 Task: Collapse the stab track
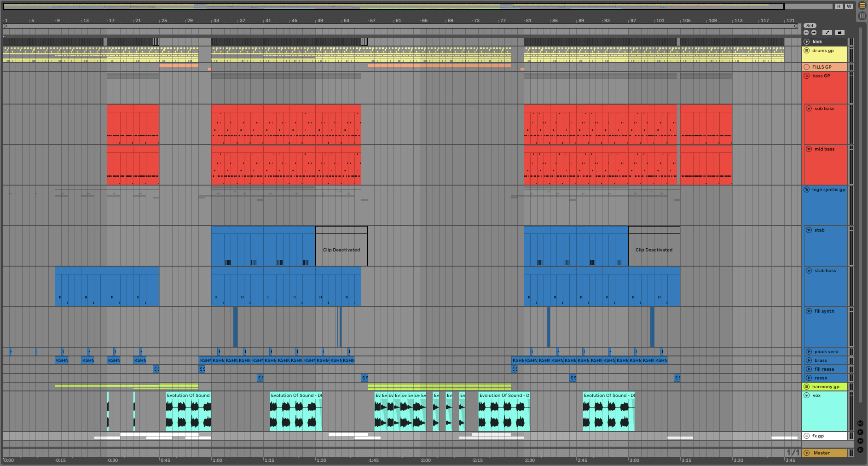809,230
